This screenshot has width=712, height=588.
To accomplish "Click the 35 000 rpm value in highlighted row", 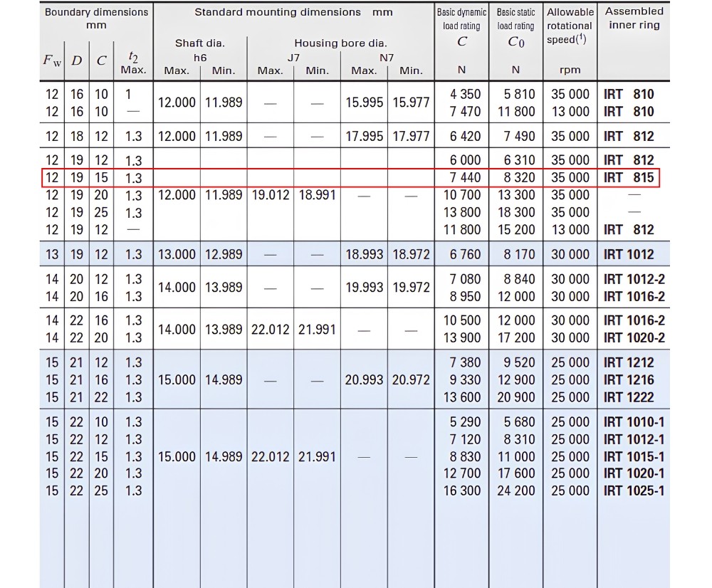I will pos(570,177).
